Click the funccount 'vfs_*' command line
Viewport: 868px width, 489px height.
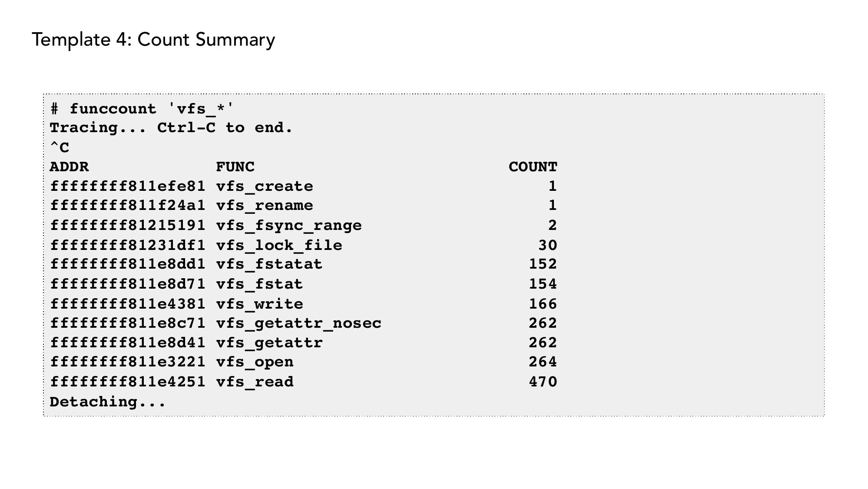[142, 109]
